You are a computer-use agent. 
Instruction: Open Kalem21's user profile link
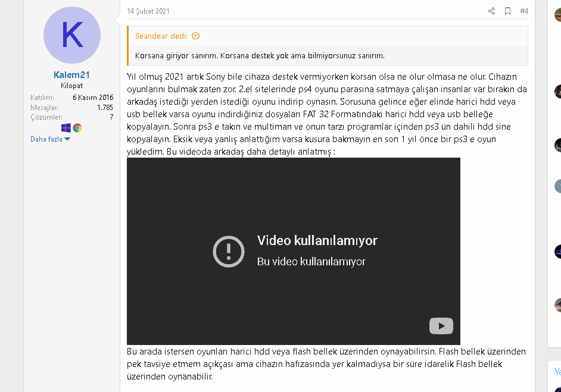click(x=71, y=75)
